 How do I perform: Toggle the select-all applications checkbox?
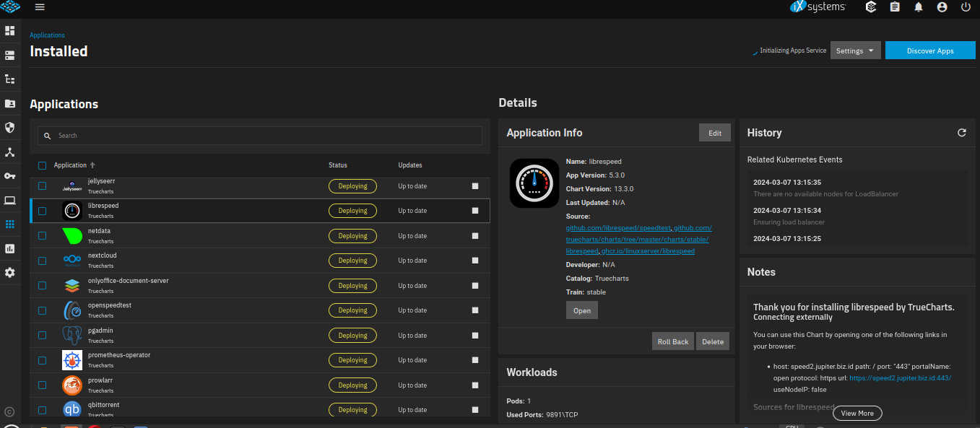click(42, 165)
